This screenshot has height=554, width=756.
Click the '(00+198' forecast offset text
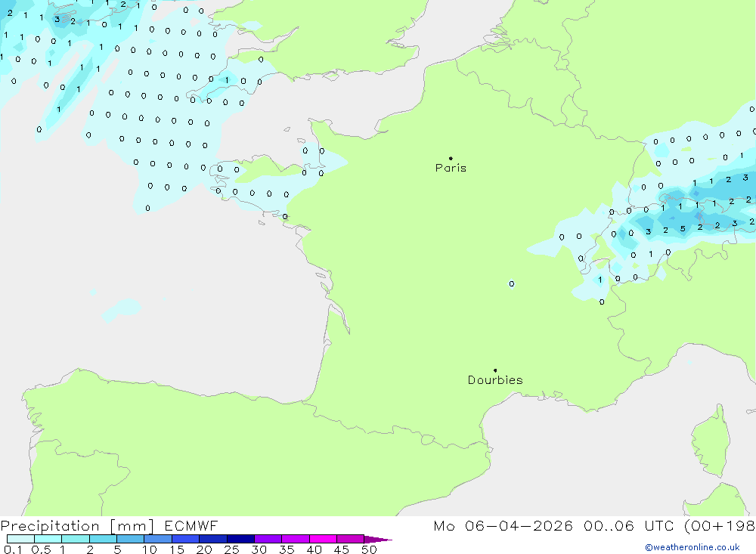point(720,525)
